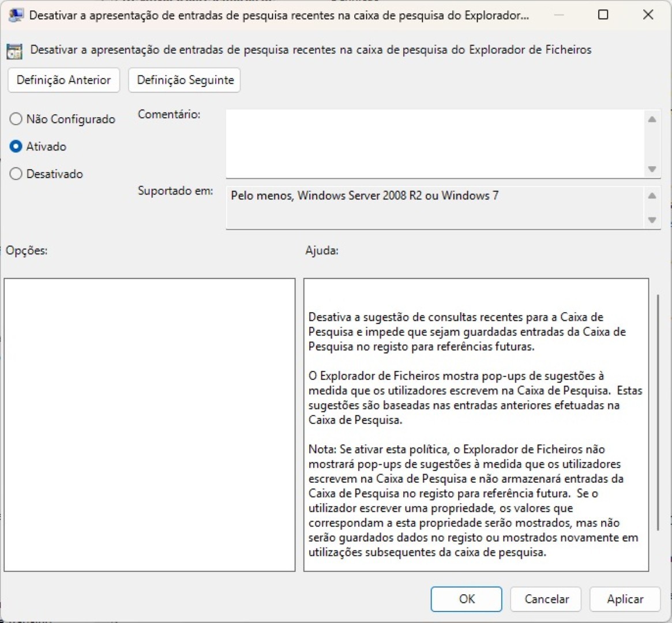The width and height of the screenshot is (672, 623).
Task: Click the vertical scrollbar of the Ajuda panel
Action: point(658,412)
